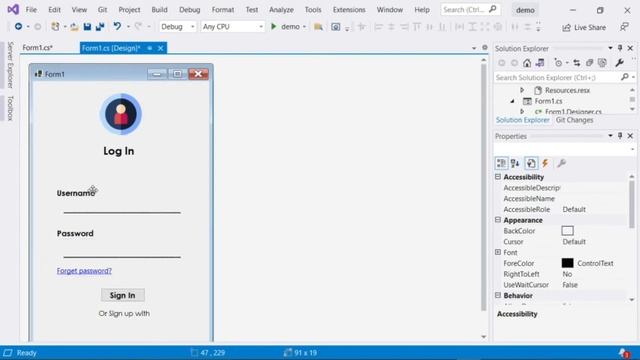
Task: Pin the Solution Explorer panel
Action: [620, 48]
